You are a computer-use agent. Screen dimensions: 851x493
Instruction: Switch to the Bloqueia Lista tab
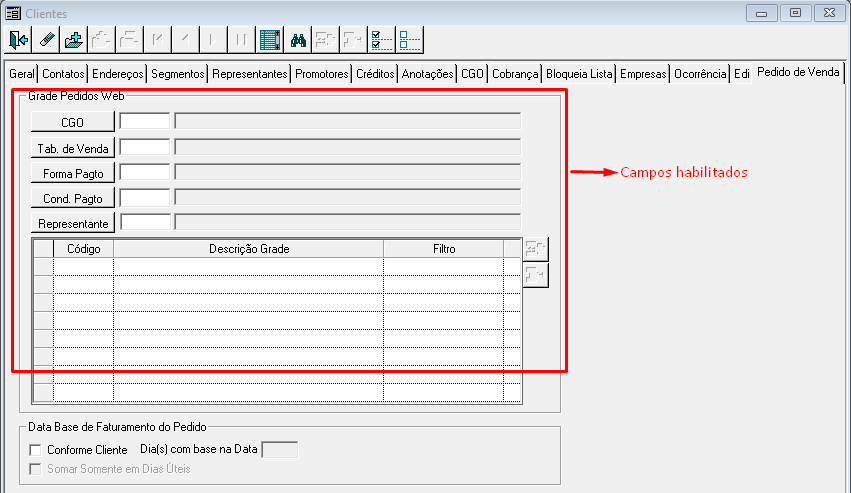coord(579,74)
